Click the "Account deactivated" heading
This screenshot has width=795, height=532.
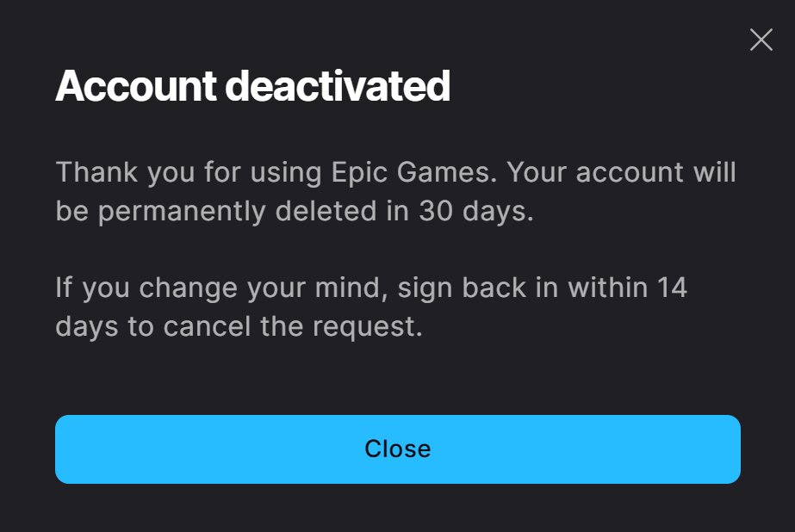(252, 86)
